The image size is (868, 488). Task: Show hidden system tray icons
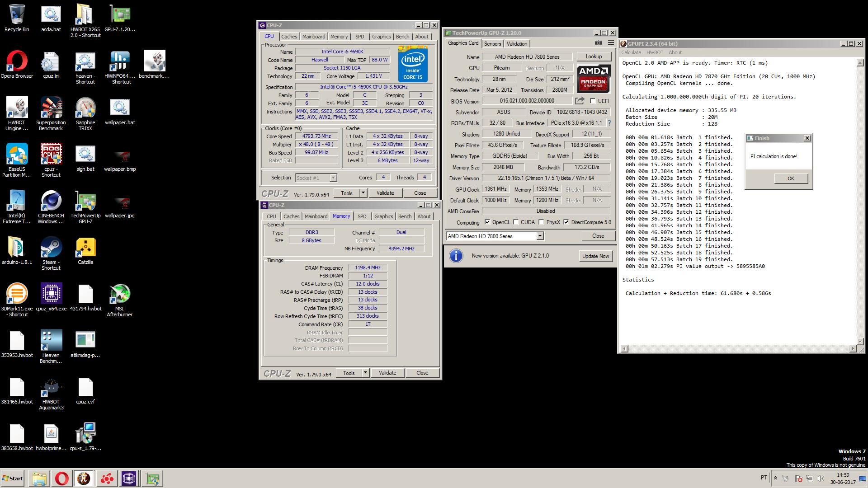click(775, 478)
